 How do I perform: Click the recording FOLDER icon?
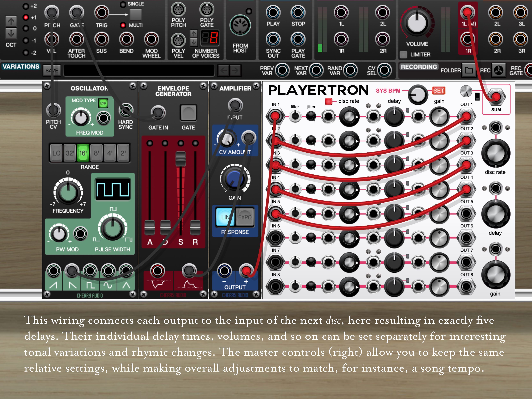click(468, 70)
